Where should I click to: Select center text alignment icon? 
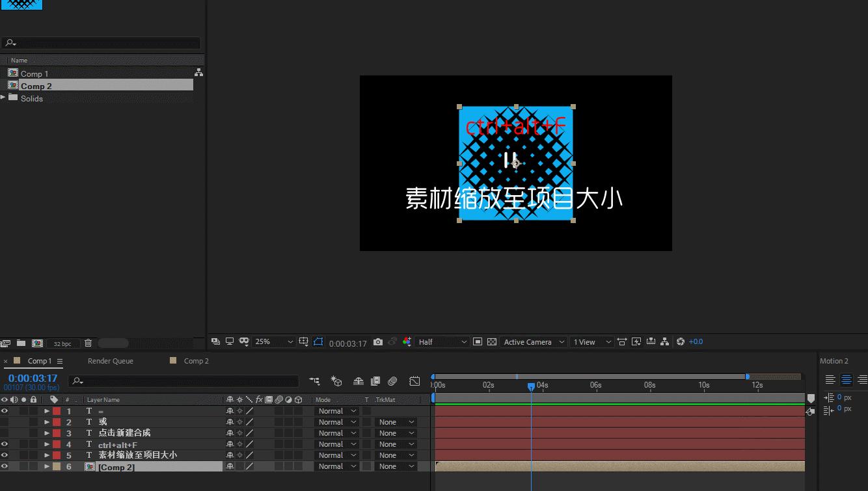(847, 380)
